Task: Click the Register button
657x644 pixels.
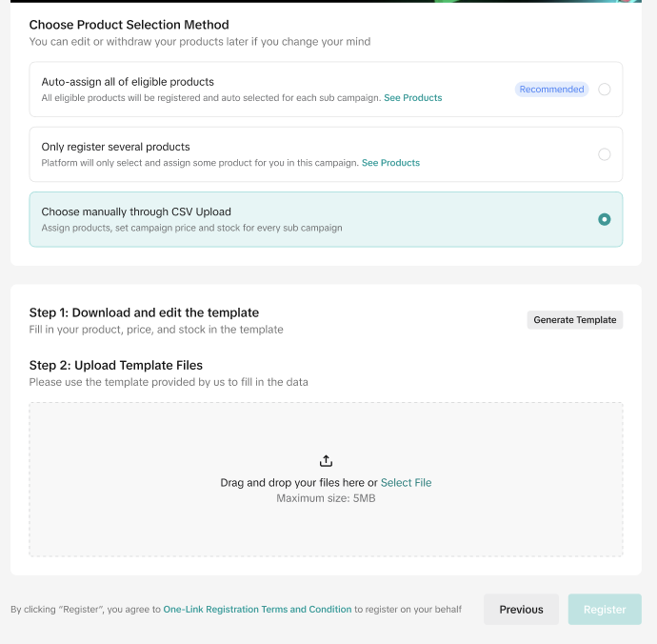Action: [x=605, y=610]
